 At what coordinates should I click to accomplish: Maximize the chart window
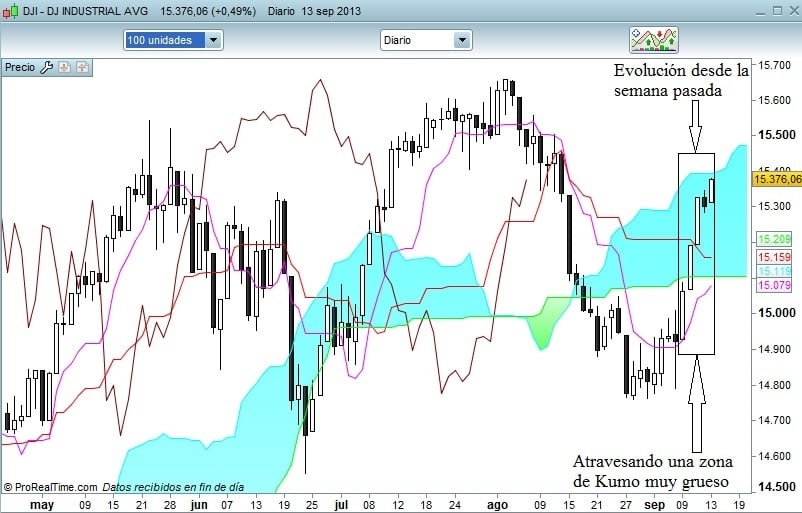pos(777,11)
